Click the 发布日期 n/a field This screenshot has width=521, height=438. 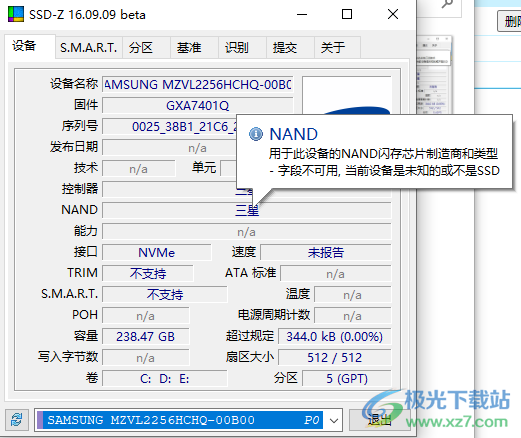169,148
